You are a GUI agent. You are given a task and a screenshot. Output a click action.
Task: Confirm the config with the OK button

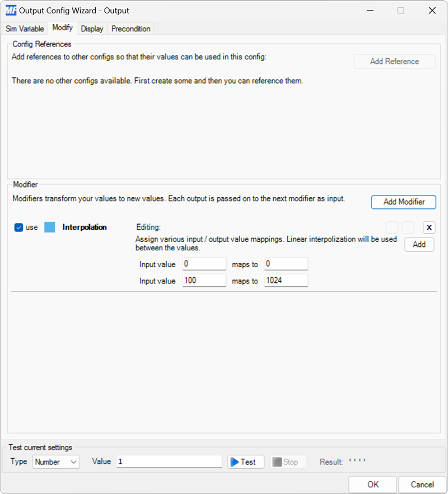point(372,484)
